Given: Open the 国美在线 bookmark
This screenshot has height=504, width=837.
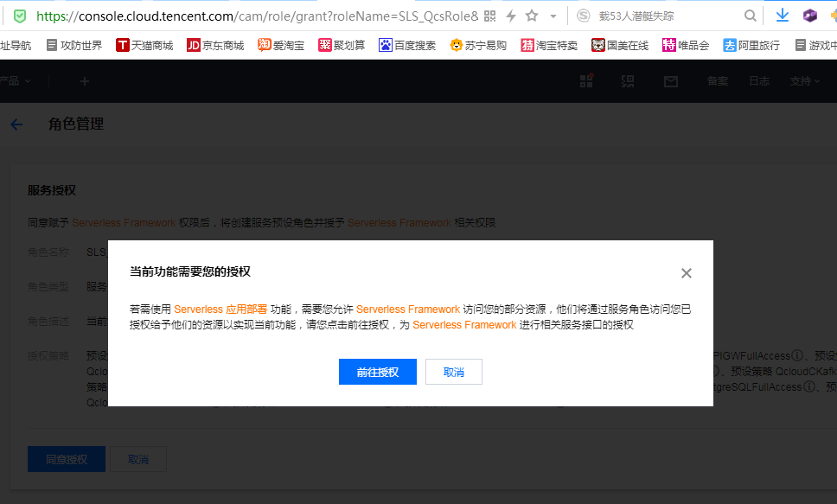Looking at the screenshot, I should point(620,45).
